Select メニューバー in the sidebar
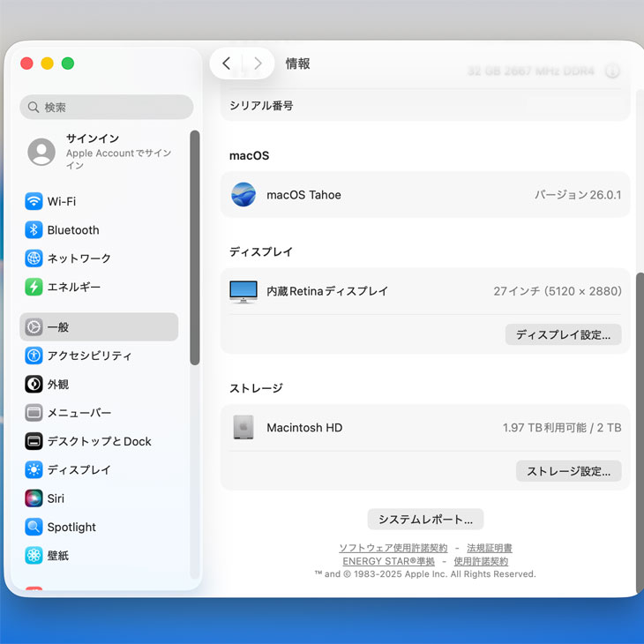Screen dimensions: 644x644 coord(79,413)
